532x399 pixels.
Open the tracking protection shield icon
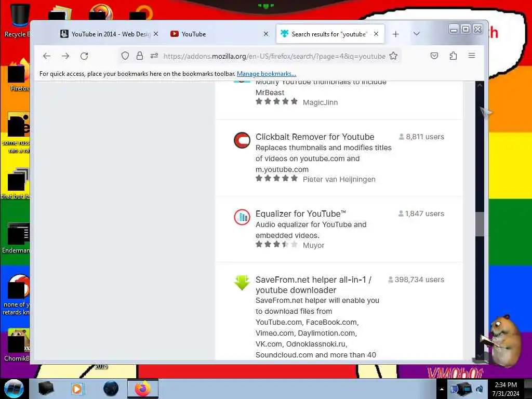coord(125,56)
